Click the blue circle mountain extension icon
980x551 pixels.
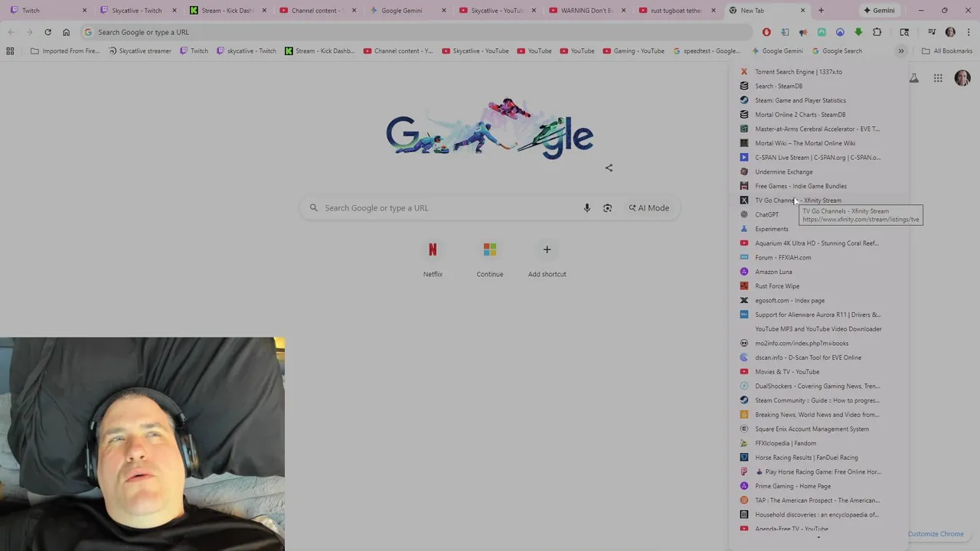(x=840, y=32)
